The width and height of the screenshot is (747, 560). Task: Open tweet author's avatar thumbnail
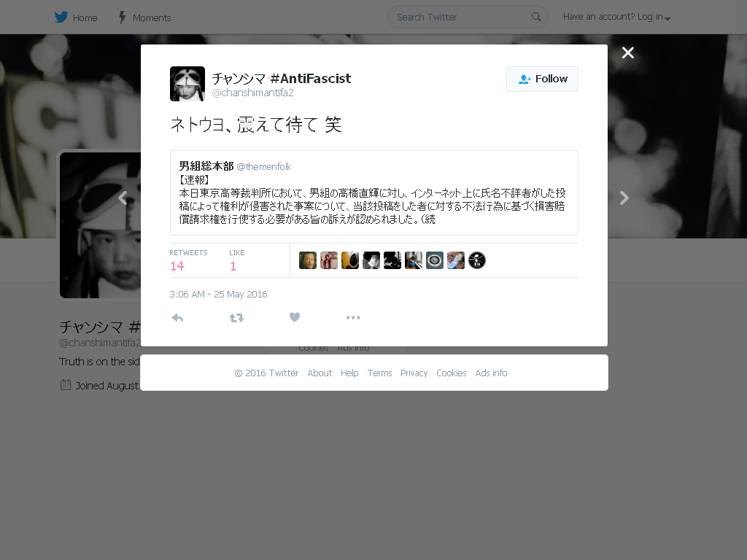click(x=187, y=84)
